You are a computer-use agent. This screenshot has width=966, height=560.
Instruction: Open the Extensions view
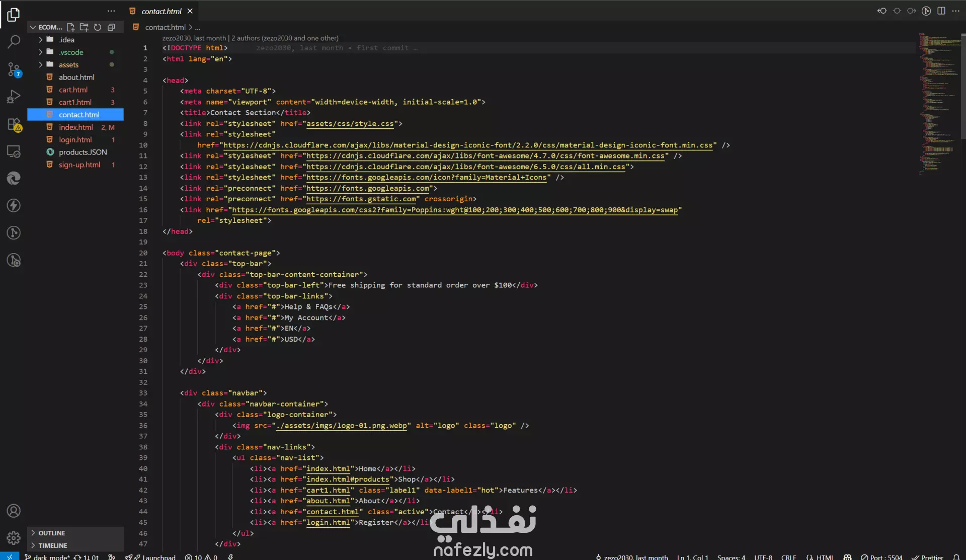coord(14,124)
